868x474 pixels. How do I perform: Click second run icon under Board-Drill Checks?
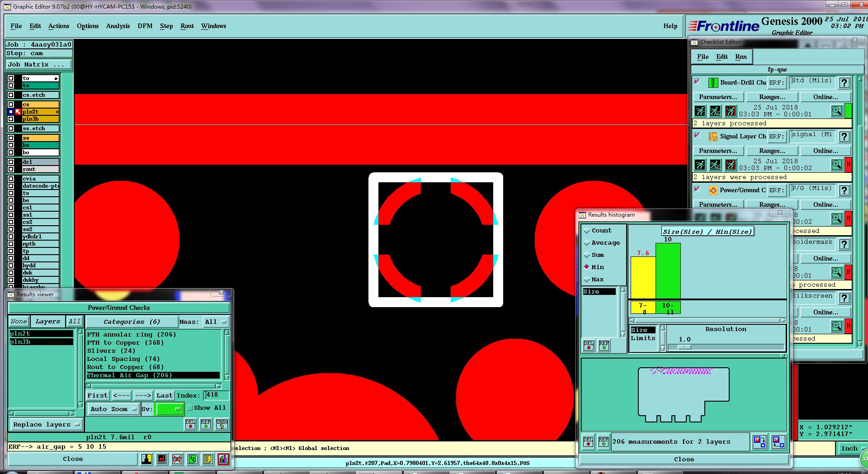click(715, 111)
